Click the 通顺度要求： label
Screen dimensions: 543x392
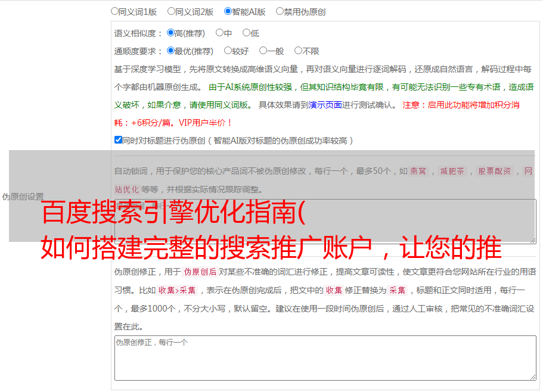click(x=138, y=51)
